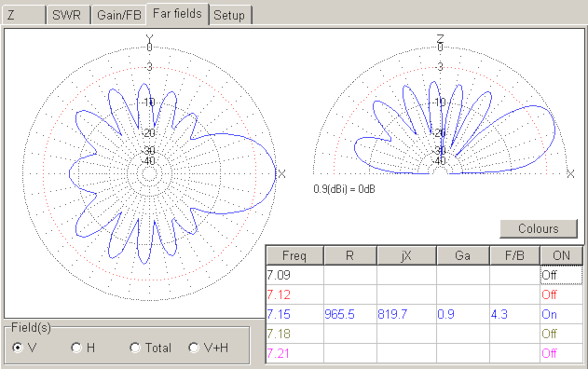Enable the 7.18 frequency trace
The image size is (588, 369).
pos(561,334)
